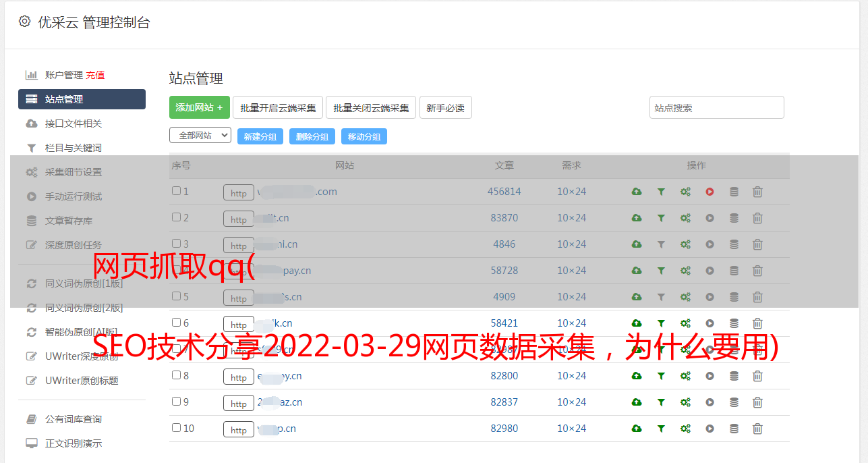Click the play icon in row 6
This screenshot has width=868, height=463.
[710, 323]
